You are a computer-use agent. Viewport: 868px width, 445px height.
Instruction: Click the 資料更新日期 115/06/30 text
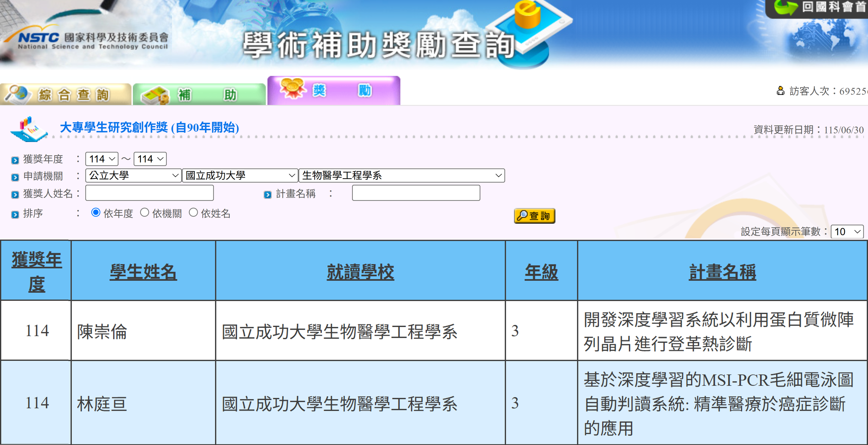pyautogui.click(x=808, y=130)
